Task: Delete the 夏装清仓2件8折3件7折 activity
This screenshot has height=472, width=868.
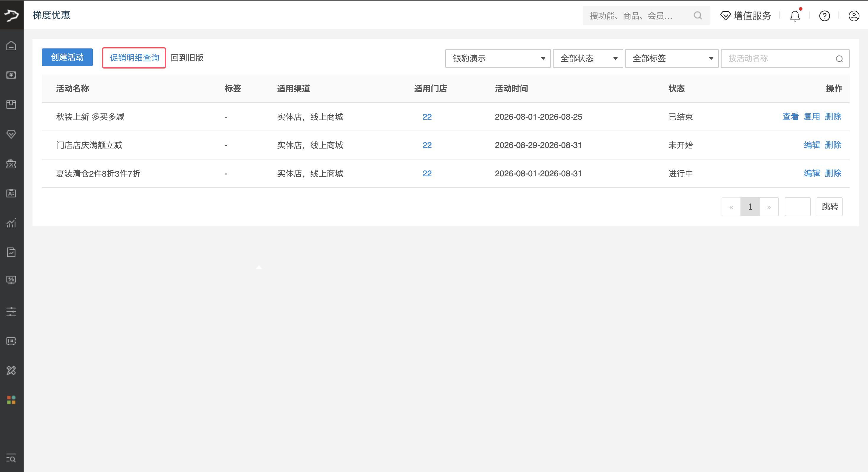Action: click(x=833, y=173)
